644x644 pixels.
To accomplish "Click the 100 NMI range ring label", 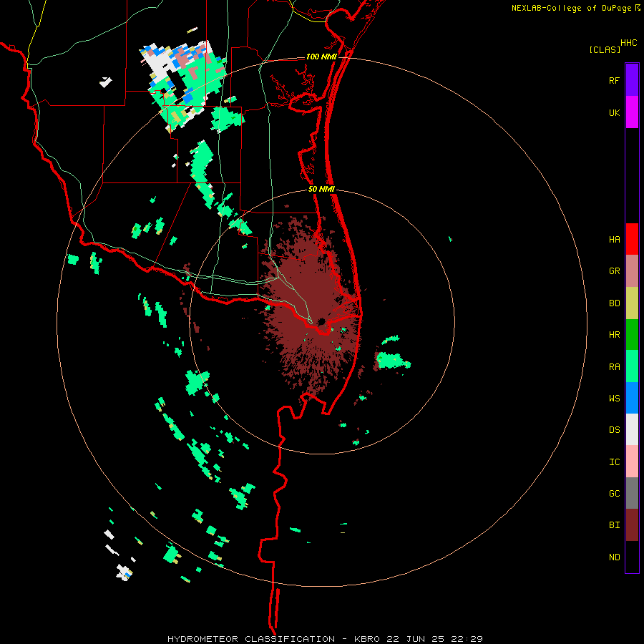I will tap(321, 57).
